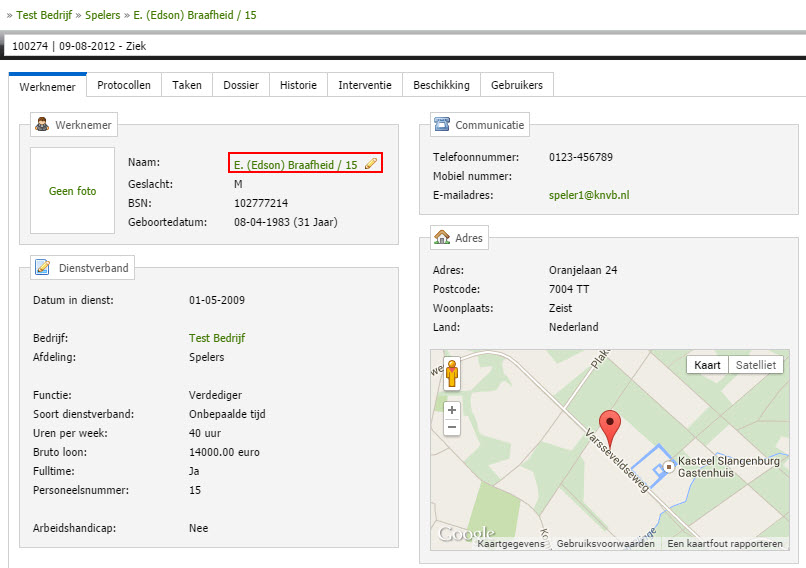Click the Werknemer person icon in section header
Viewport: 806px width, 568px height.
tap(42, 125)
